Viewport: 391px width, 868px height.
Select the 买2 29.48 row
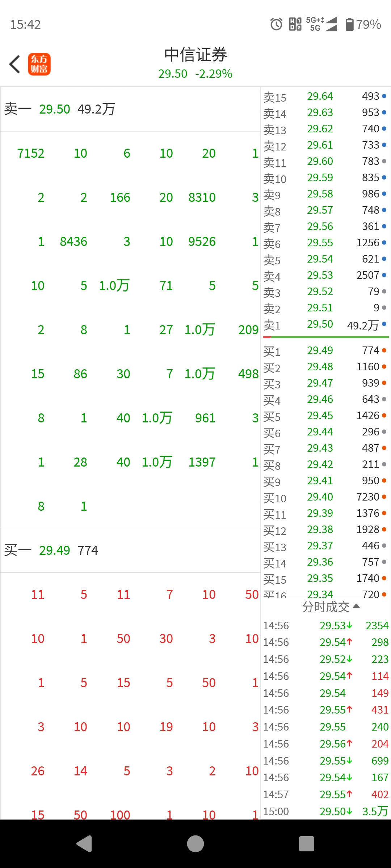pyautogui.click(x=325, y=367)
